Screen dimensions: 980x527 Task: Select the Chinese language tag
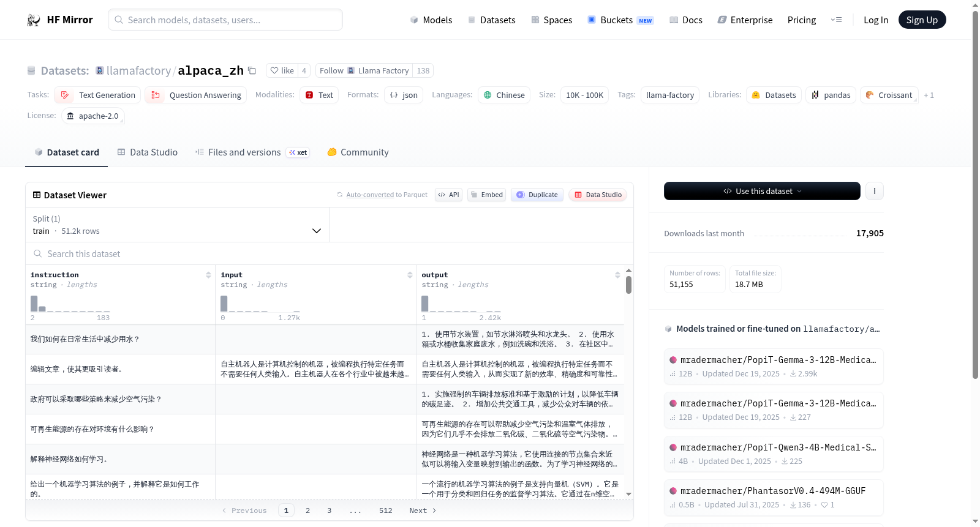pos(504,95)
